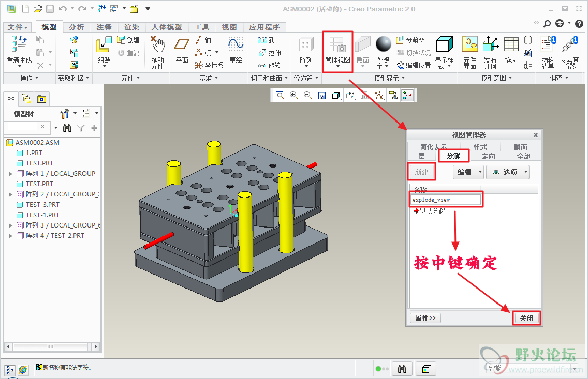Viewport: 588px width, 379px height.
Task: Expand the 阵列 1 / LOCAL_GROUP tree node
Action: point(10,174)
